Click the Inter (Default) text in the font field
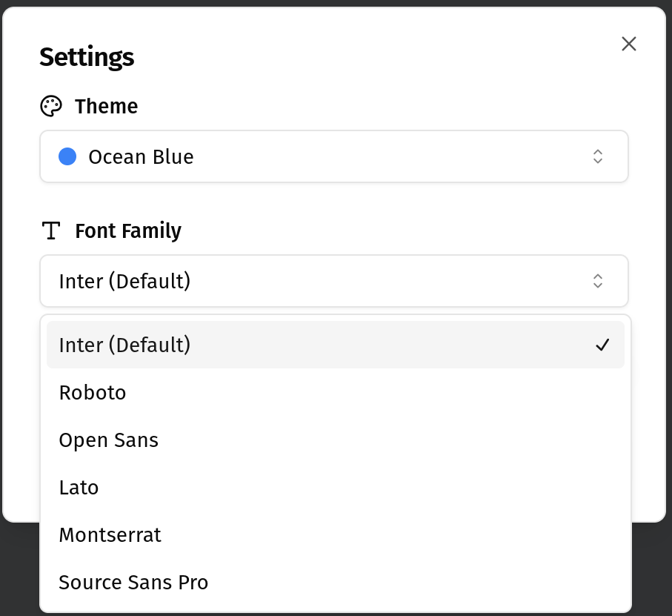672x616 pixels. (124, 281)
